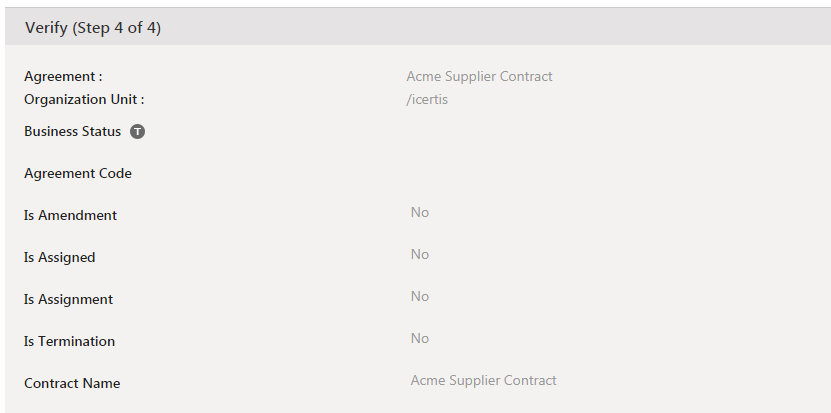Click the Agreement label
This screenshot has height=413, width=831.
pos(63,76)
